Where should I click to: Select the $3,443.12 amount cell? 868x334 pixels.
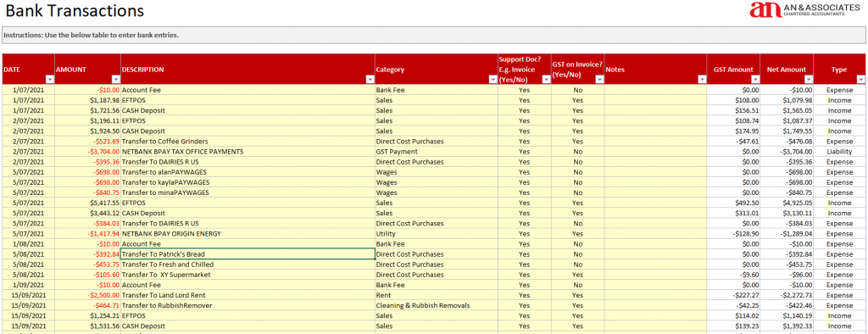pos(87,214)
